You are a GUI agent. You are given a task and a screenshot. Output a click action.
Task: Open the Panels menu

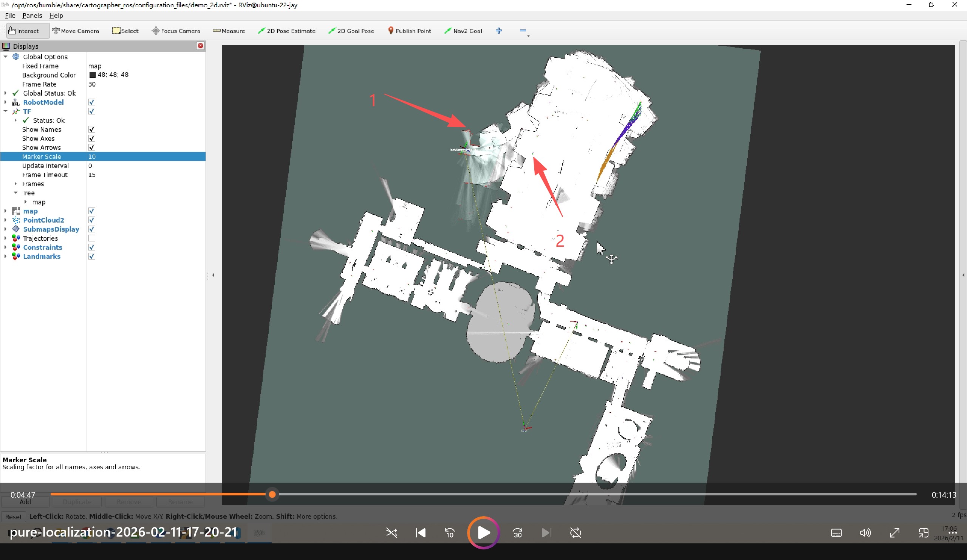click(32, 15)
